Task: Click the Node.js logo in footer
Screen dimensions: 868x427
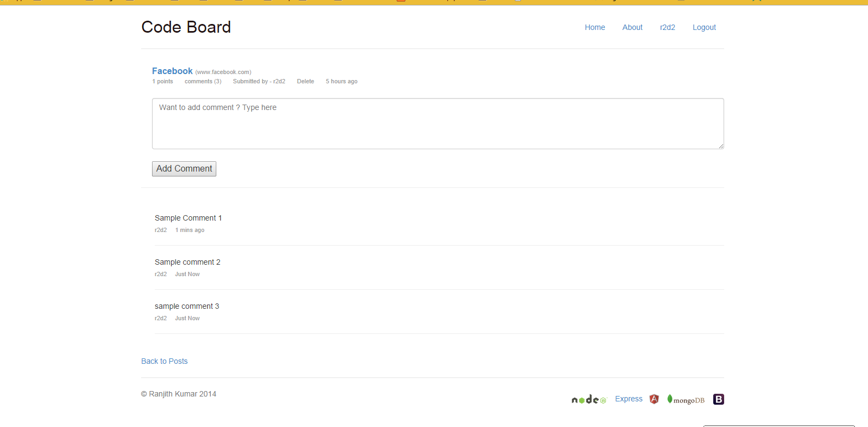Action: point(588,400)
